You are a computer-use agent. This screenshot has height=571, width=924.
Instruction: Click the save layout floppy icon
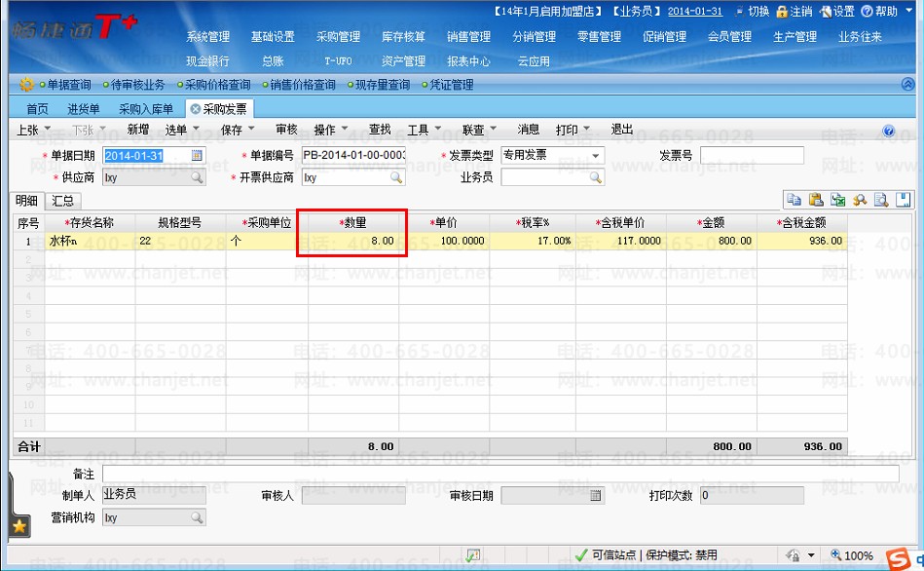pos(903,200)
